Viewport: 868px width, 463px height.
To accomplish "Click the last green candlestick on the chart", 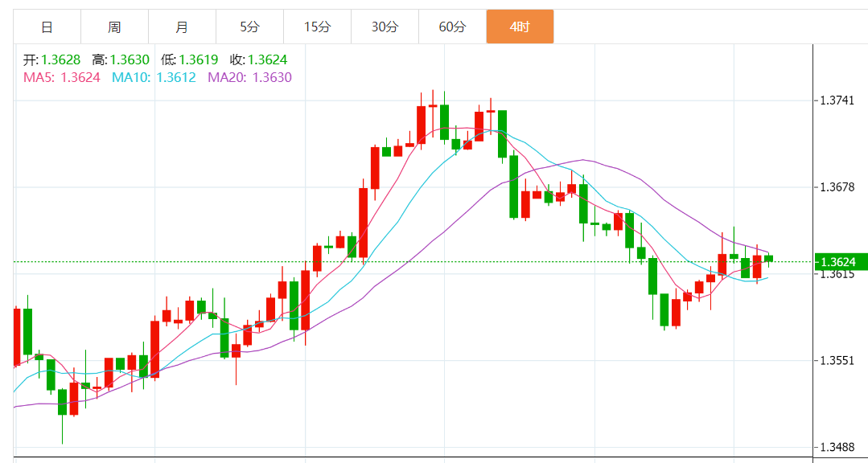I will (x=769, y=258).
